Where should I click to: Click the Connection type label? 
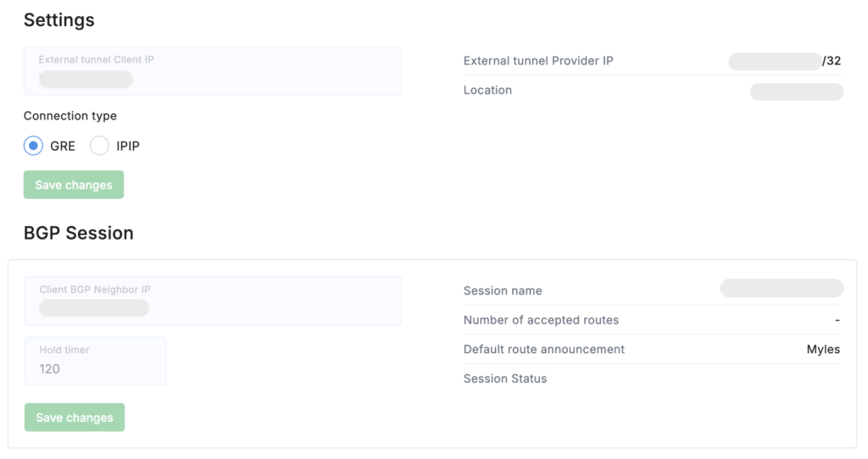pyautogui.click(x=70, y=116)
